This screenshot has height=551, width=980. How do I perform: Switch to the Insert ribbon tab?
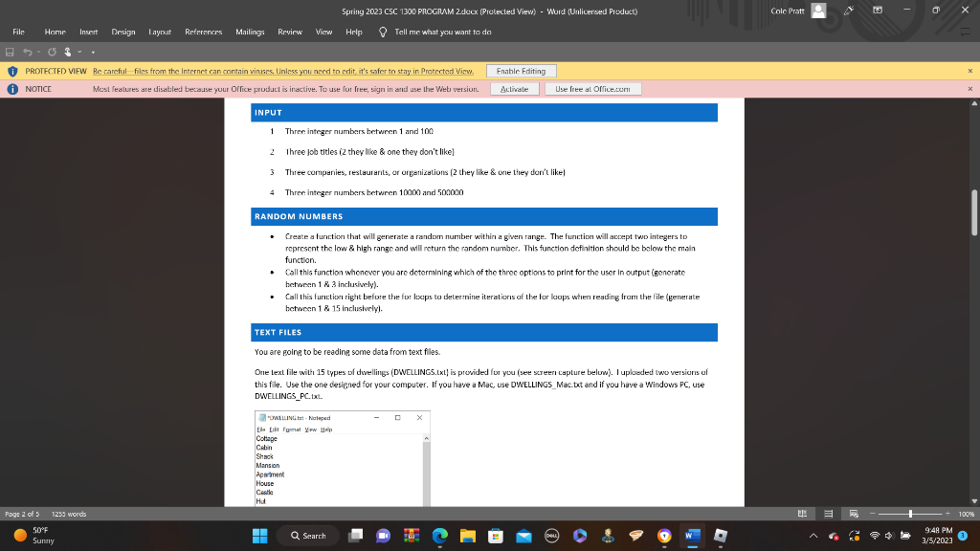pyautogui.click(x=88, y=32)
